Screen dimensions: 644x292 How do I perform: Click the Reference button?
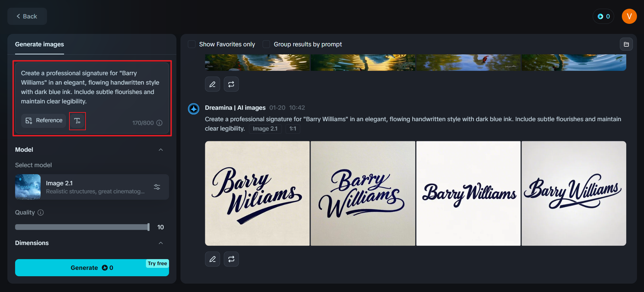point(44,120)
